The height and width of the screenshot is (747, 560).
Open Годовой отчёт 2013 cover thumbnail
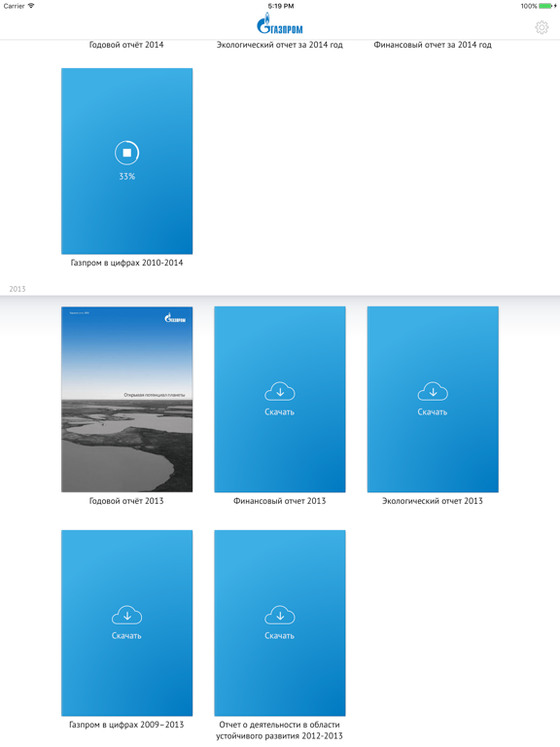click(126, 399)
